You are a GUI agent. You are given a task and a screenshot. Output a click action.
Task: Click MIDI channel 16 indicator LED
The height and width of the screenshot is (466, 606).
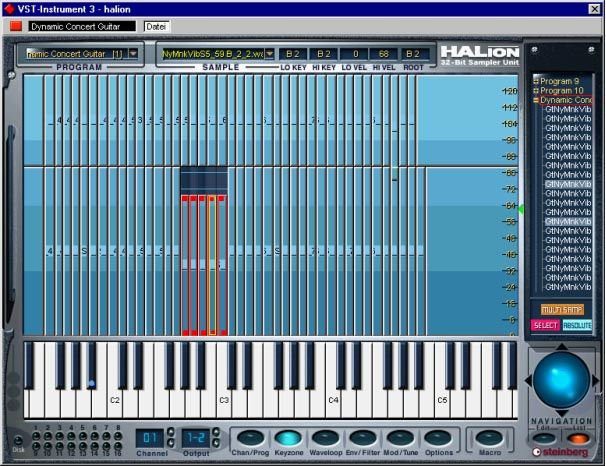pyautogui.click(x=118, y=446)
